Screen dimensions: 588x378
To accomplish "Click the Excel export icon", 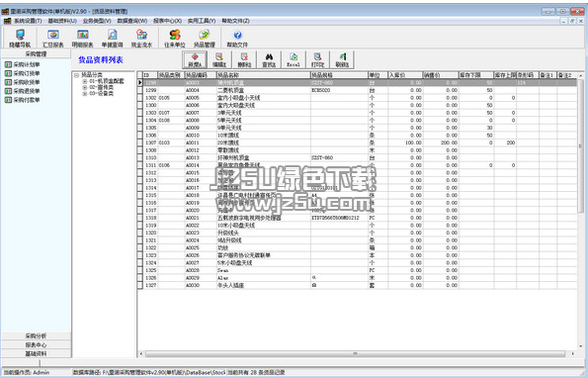I will coord(294,57).
